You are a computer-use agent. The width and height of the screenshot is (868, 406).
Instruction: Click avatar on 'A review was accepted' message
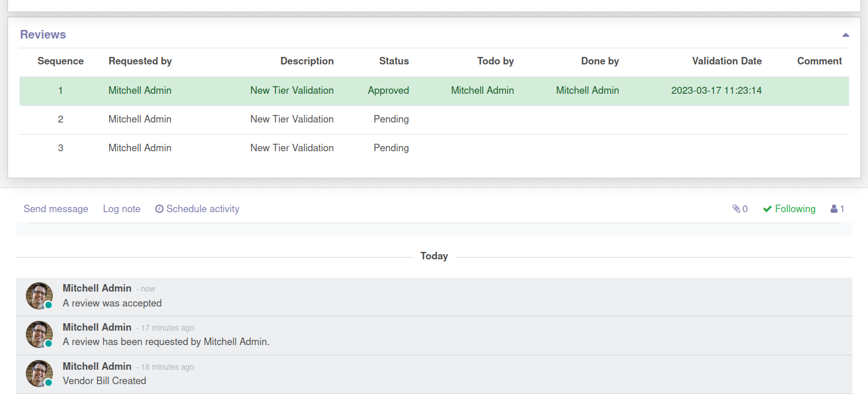coord(39,296)
